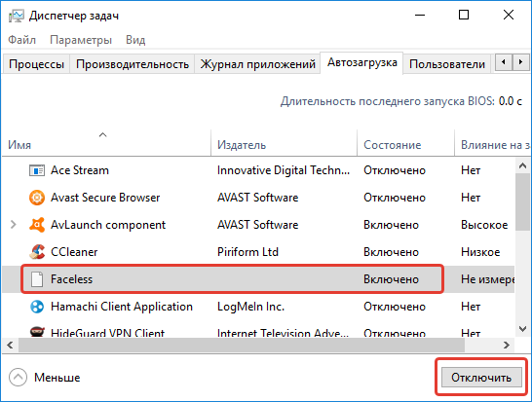Click the AvLaunch component orange icon

click(x=37, y=225)
